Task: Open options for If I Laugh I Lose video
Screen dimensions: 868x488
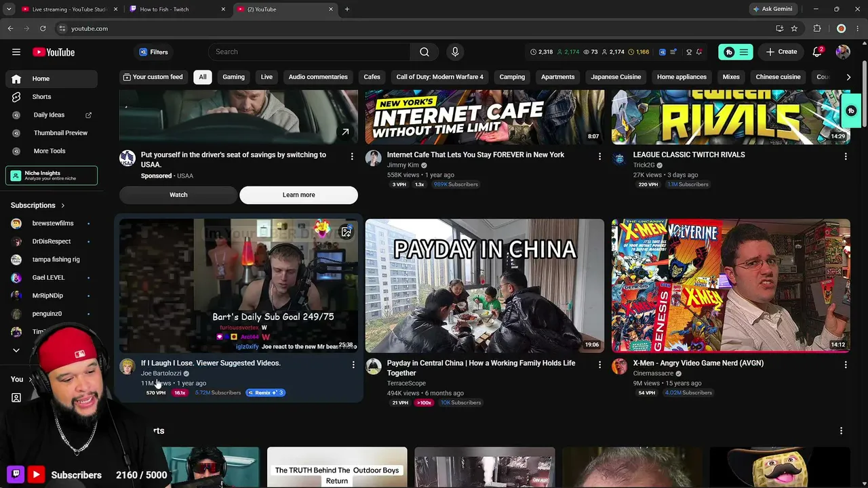Action: (353, 365)
